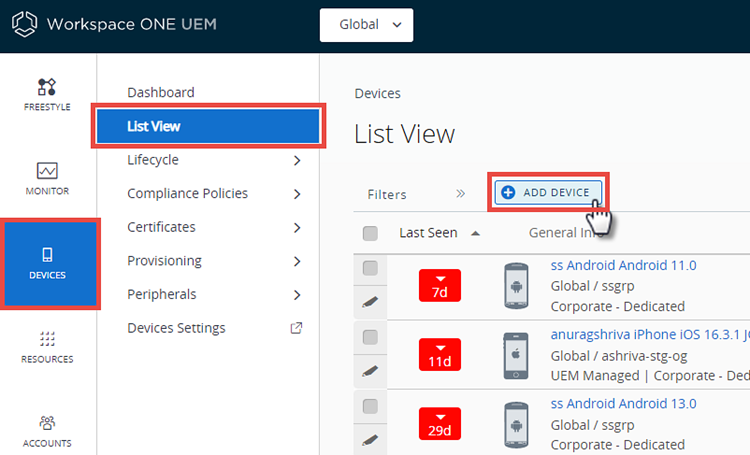Open the Compliance Policies menu item
This screenshot has height=455, width=750.
188,193
